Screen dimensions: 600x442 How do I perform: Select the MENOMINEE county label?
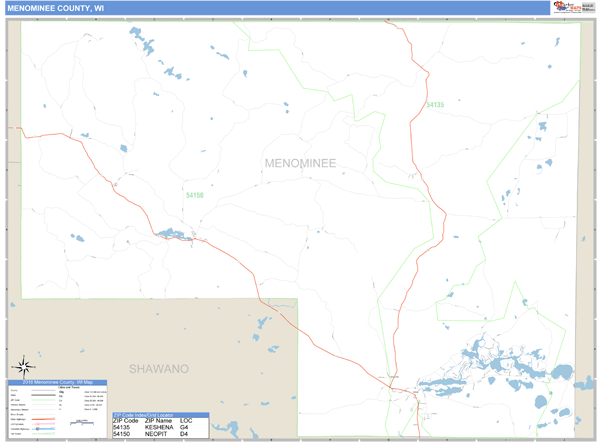300,163
